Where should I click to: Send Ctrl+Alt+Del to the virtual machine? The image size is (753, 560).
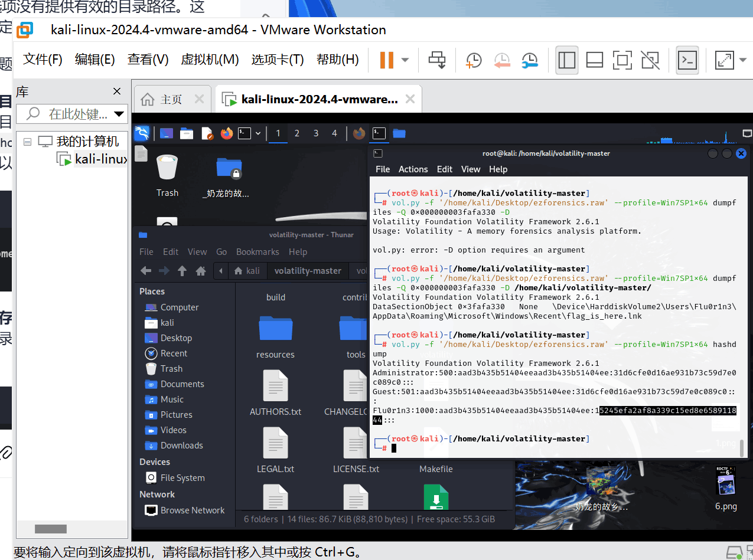pos(437,60)
